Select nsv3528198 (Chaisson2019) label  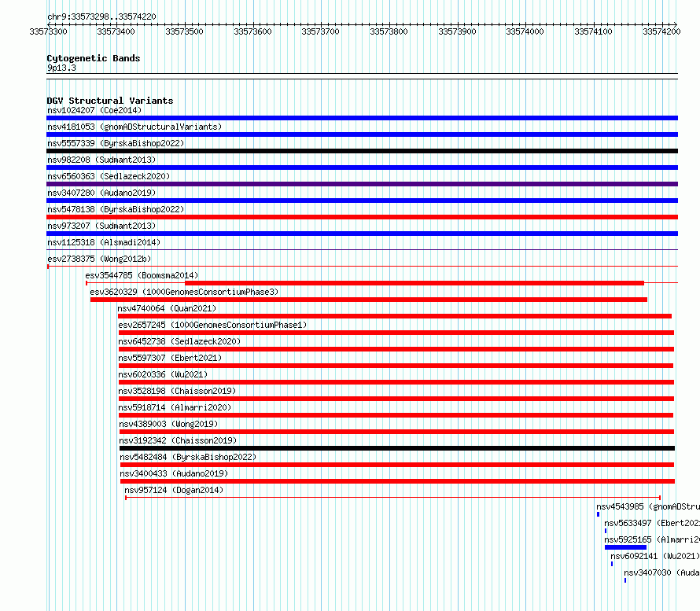click(x=177, y=391)
